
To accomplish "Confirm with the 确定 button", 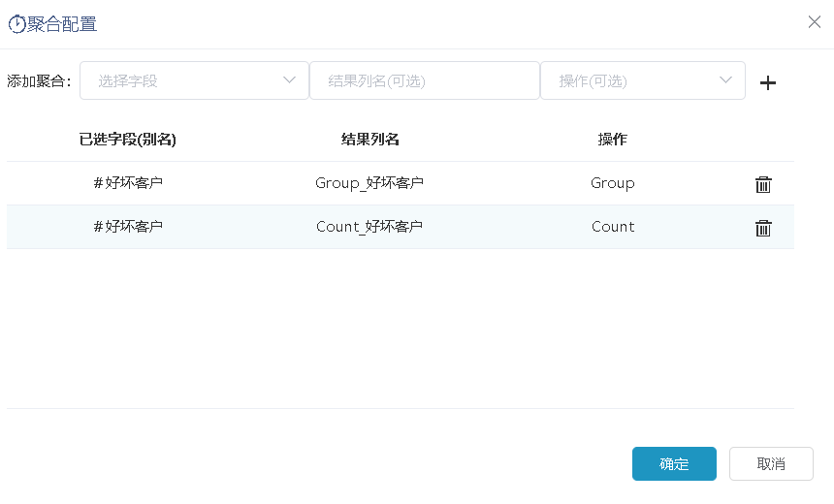I will [x=674, y=463].
